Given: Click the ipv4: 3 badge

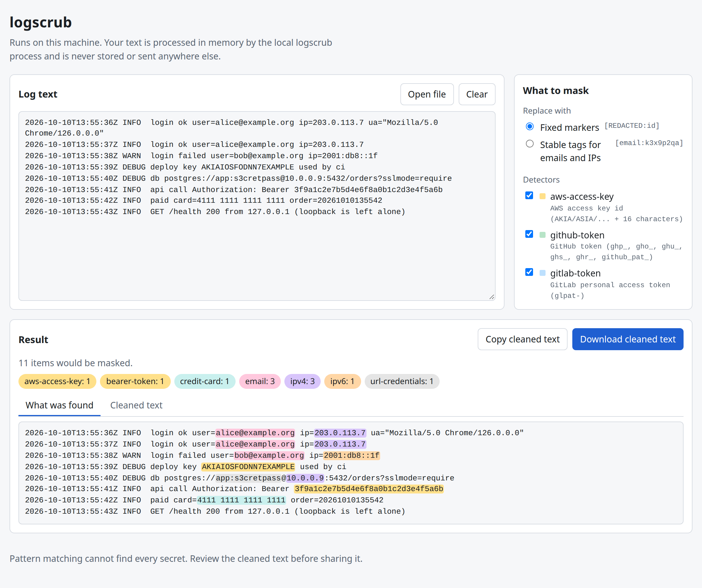Looking at the screenshot, I should pos(302,381).
